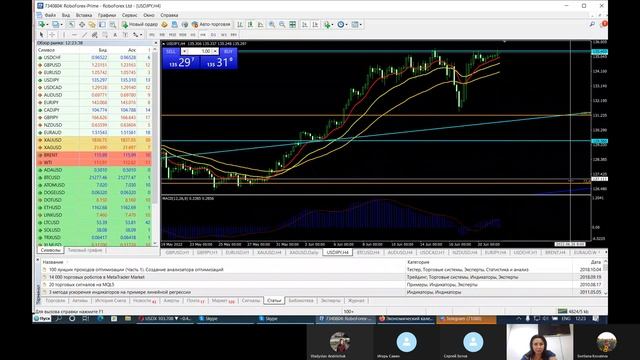
Task: Select Fibonacci retracement tool
Action: tap(105, 35)
